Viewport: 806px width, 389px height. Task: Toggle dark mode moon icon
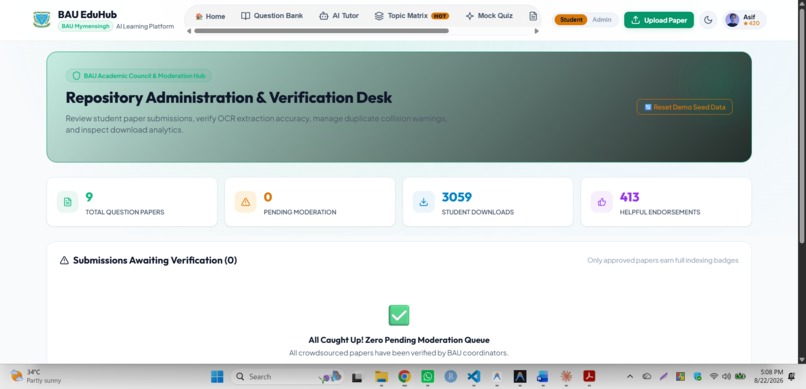pos(708,20)
